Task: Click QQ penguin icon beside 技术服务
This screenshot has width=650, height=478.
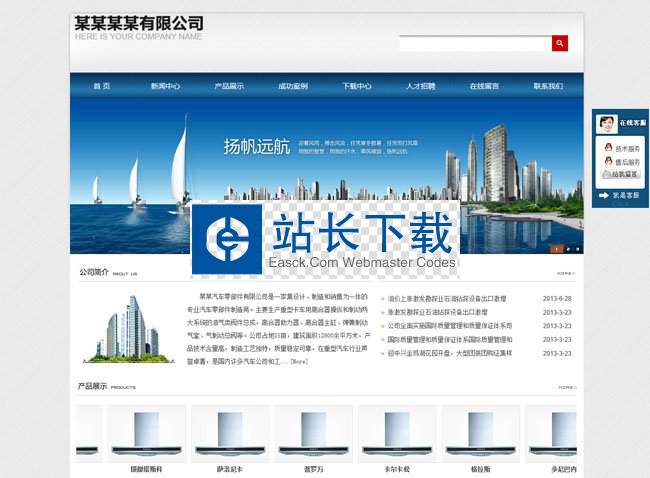Action: click(x=608, y=147)
